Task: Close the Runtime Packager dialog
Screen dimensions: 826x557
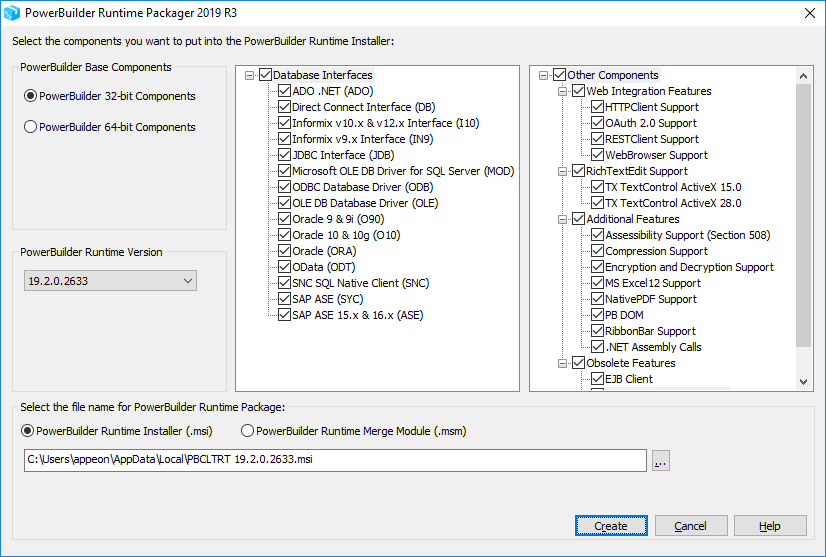Action: (808, 13)
